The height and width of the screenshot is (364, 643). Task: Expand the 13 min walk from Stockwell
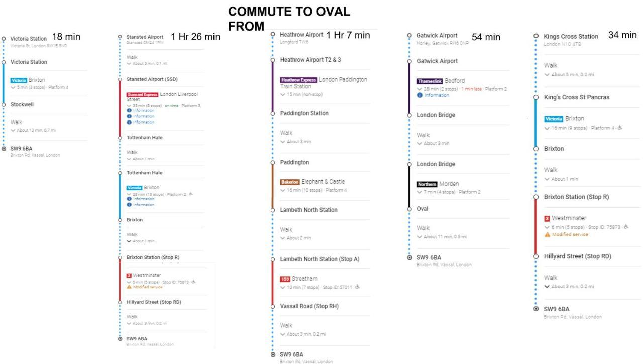click(x=13, y=130)
